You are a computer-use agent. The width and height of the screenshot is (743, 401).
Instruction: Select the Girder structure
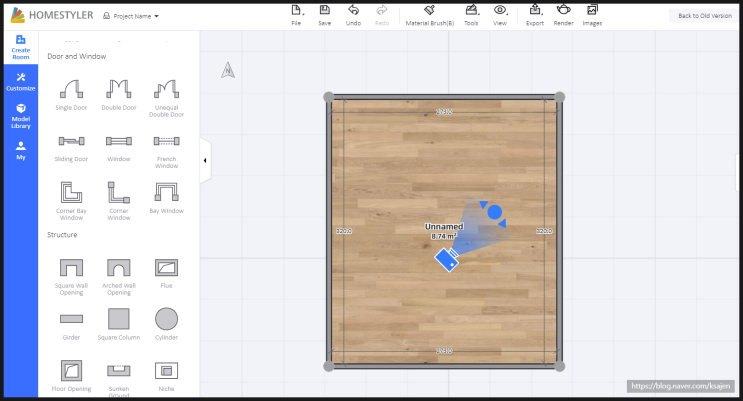71,326
